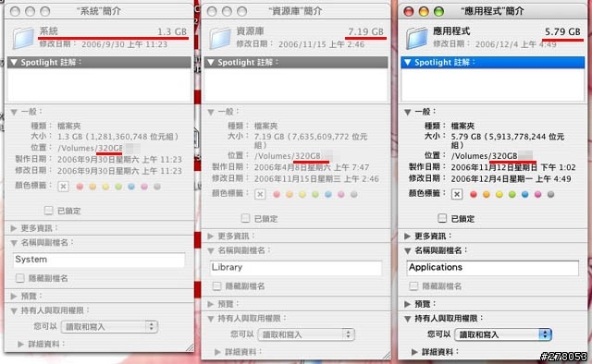Collapse 名稱與副檔名 in the 資源庫 window
This screenshot has height=364, width=592.
(x=211, y=251)
